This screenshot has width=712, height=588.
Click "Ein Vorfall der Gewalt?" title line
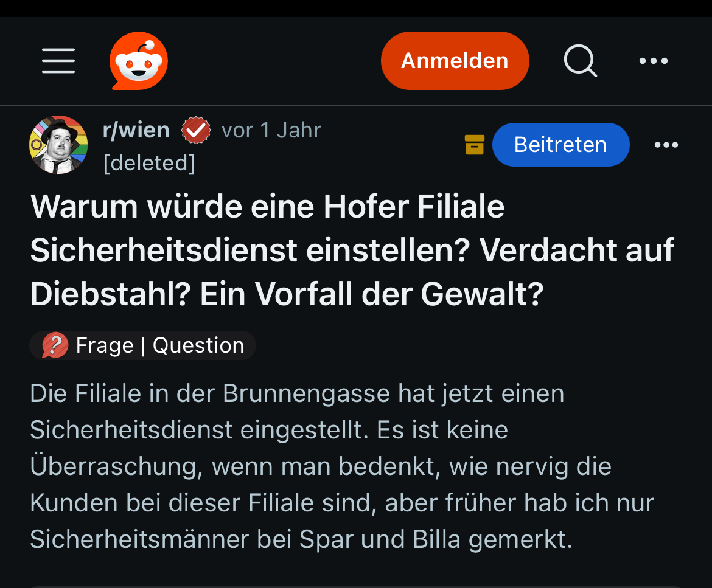[371, 294]
